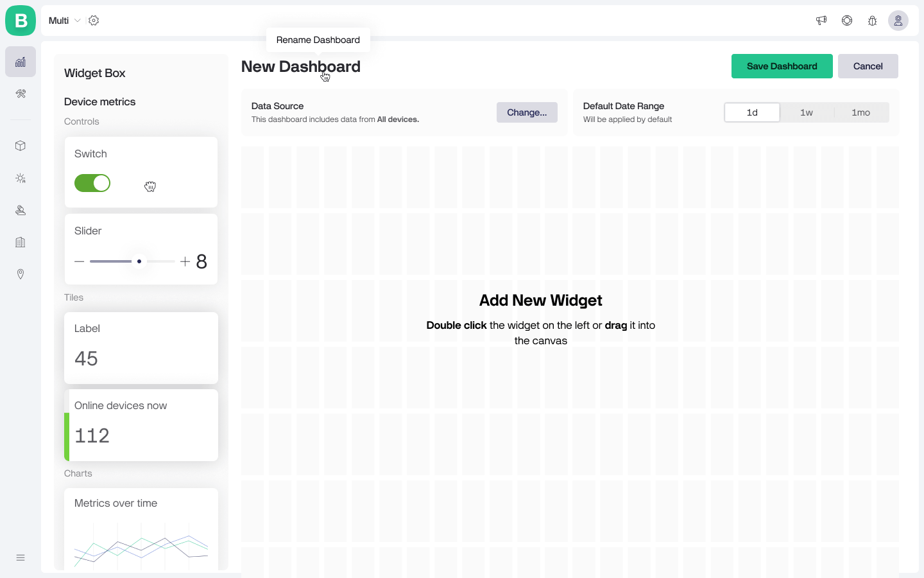Open the Organizations building icon in sidebar
The height and width of the screenshot is (578, 924).
(21, 242)
